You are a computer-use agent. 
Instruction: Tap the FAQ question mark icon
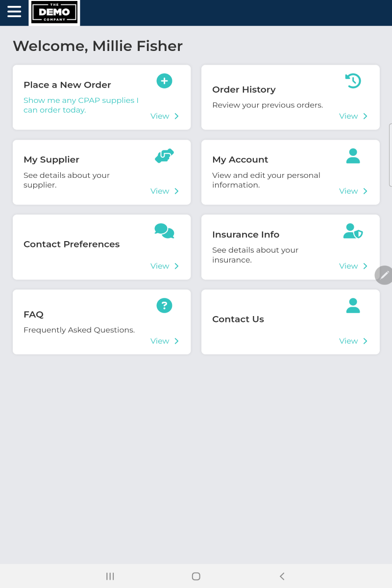pos(164,306)
